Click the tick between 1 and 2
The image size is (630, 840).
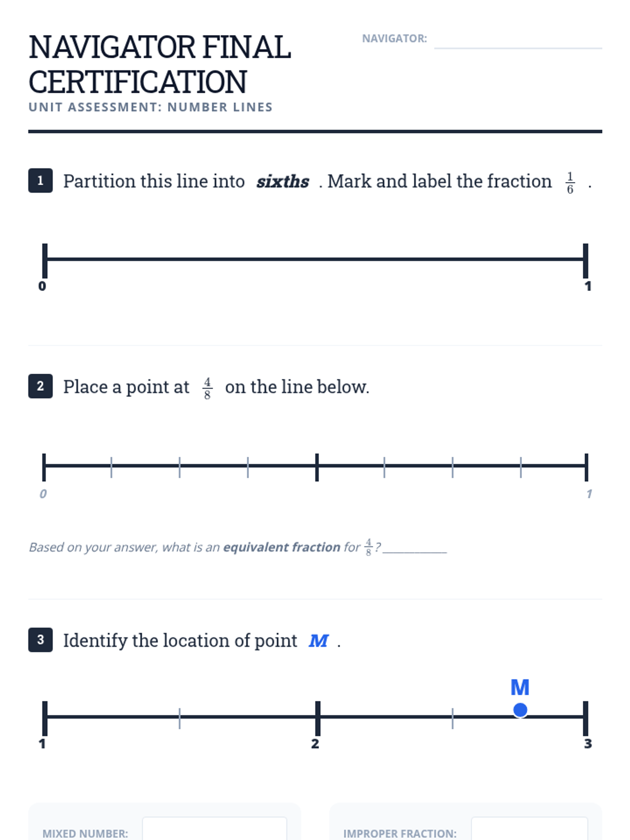[x=180, y=718]
